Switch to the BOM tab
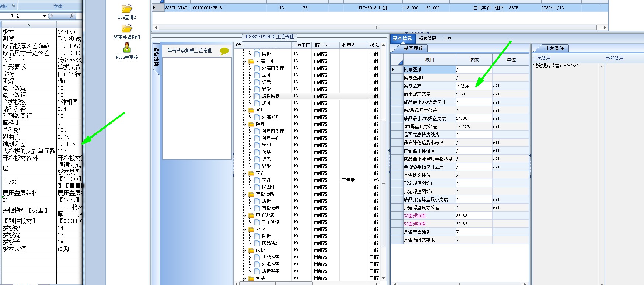 tap(448, 38)
